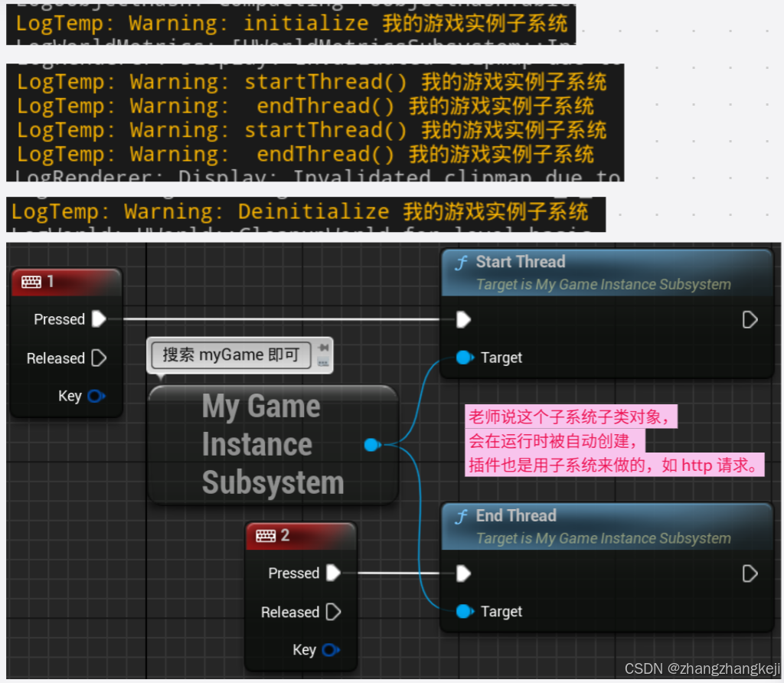Viewport: 784px width, 683px height.
Task: Click 'Target is My Game Instance Subsystem' under End Thread
Action: (603, 538)
